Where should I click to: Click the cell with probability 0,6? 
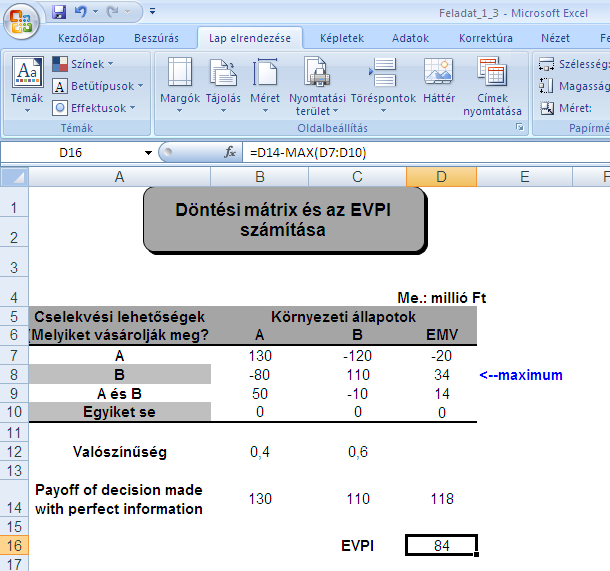tap(358, 452)
